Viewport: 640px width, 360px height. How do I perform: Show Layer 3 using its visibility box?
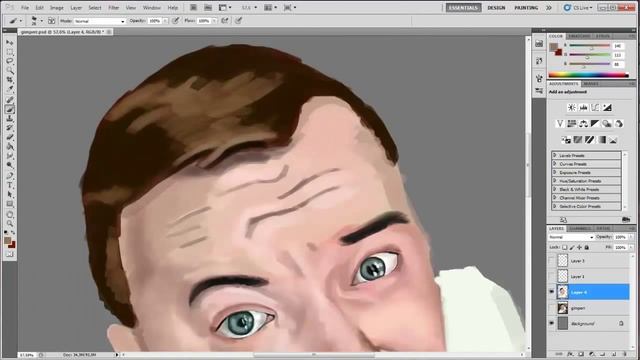click(x=552, y=260)
